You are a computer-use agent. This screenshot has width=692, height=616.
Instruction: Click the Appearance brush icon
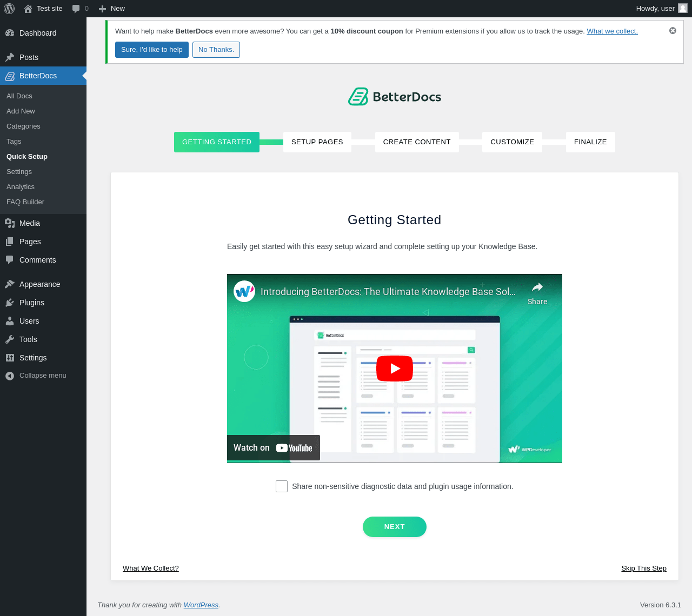tap(10, 284)
